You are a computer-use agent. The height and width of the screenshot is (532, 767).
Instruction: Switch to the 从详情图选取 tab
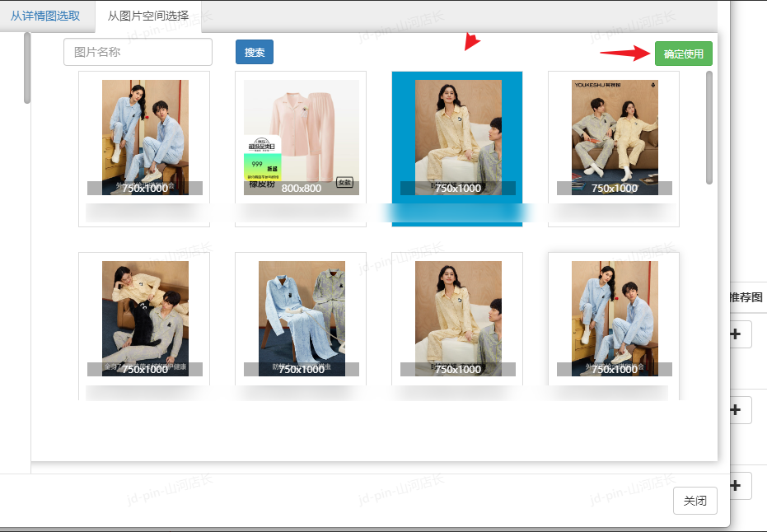45,16
